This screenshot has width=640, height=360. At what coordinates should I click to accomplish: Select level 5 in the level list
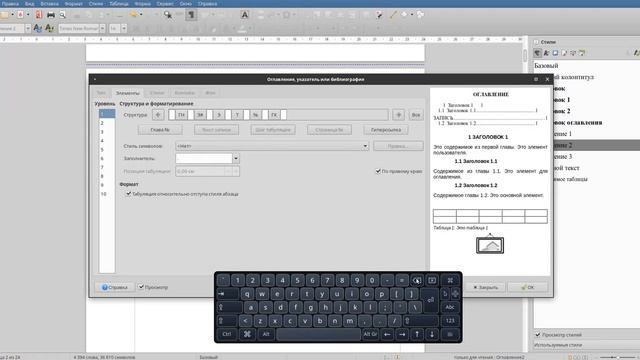pos(107,150)
